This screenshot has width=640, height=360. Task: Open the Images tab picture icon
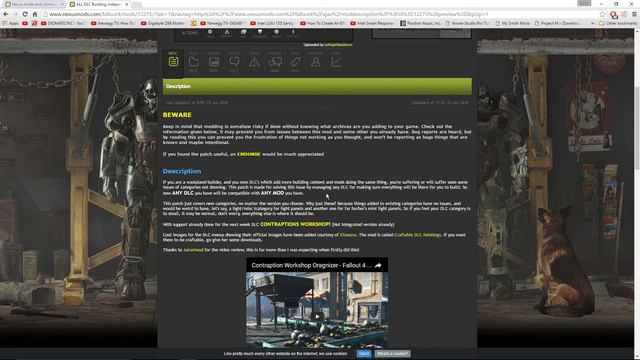(x=214, y=62)
